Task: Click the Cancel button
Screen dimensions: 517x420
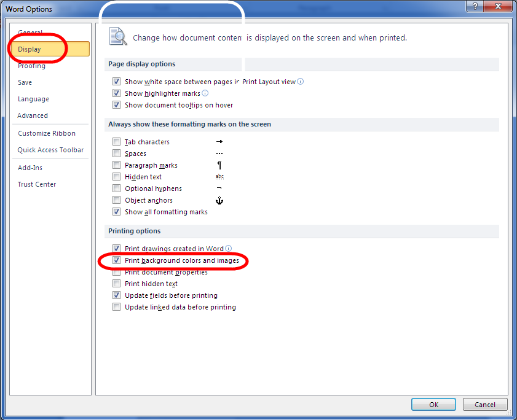Action: click(x=484, y=405)
